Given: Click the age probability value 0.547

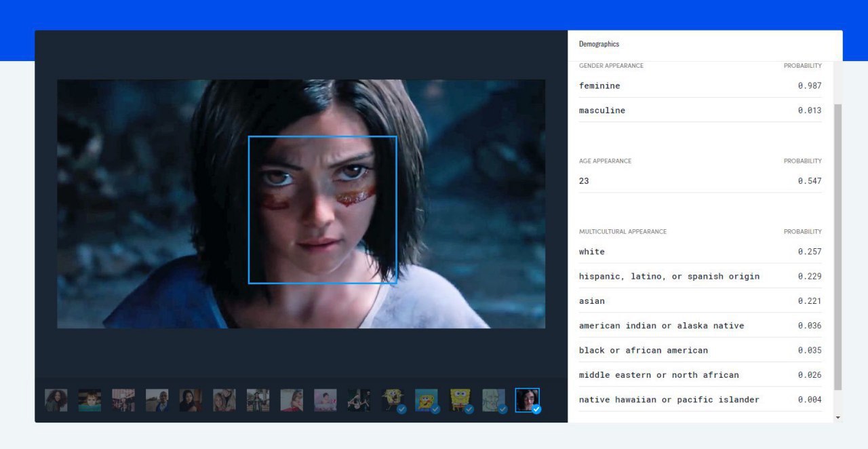Looking at the screenshot, I should tap(810, 181).
